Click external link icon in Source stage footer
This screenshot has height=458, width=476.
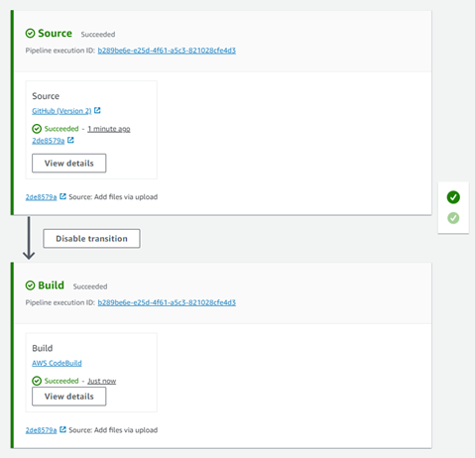62,196
